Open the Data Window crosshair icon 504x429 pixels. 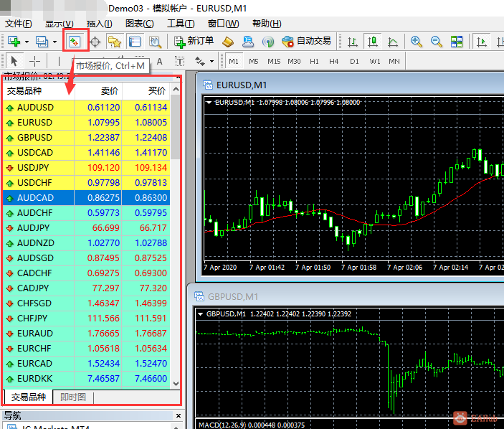(x=95, y=42)
